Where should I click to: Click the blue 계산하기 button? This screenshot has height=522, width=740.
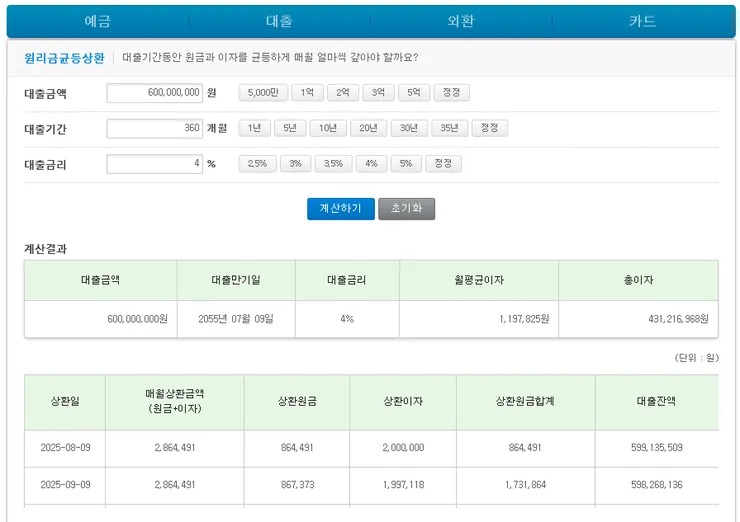[341, 209]
